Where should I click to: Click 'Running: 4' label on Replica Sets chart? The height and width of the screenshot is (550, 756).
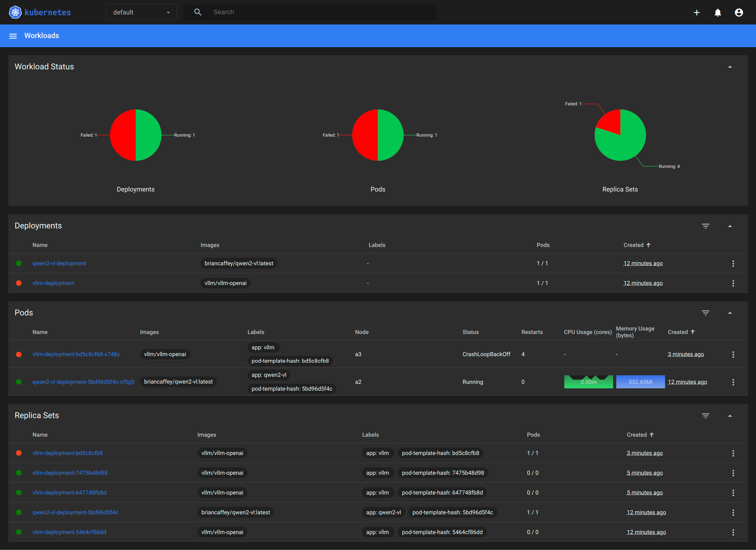pyautogui.click(x=669, y=167)
